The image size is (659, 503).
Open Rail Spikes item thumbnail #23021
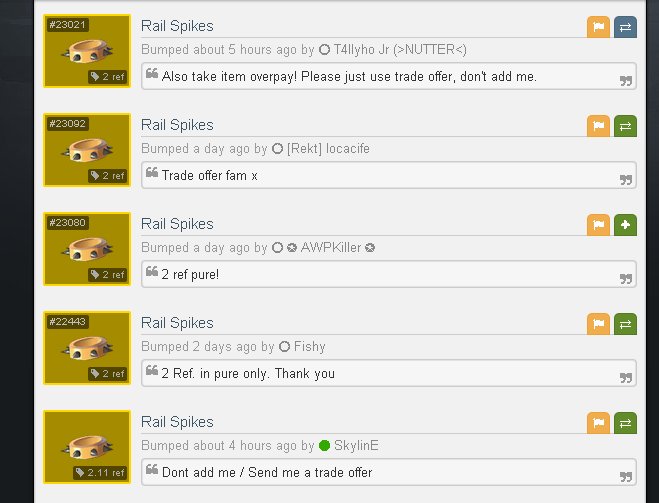coord(87,51)
